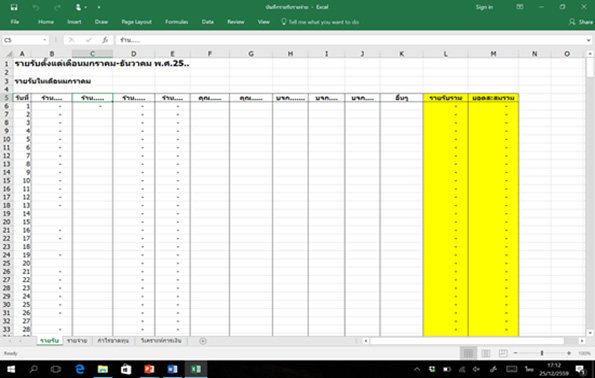The height and width of the screenshot is (378, 595).
Task: Launch Microsoft Edge from taskbar
Action: (x=80, y=369)
